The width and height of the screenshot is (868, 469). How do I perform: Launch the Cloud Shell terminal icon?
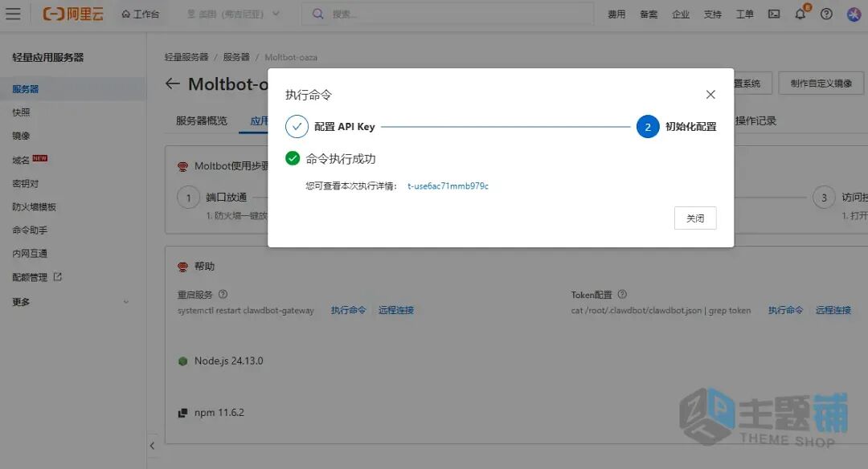[x=774, y=14]
